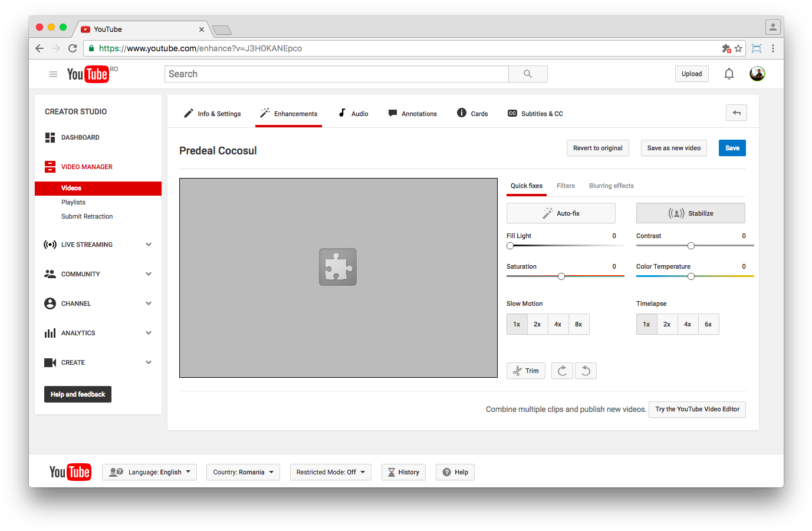Select 8x Slow Motion speed
The height and width of the screenshot is (531, 812).
click(x=578, y=324)
